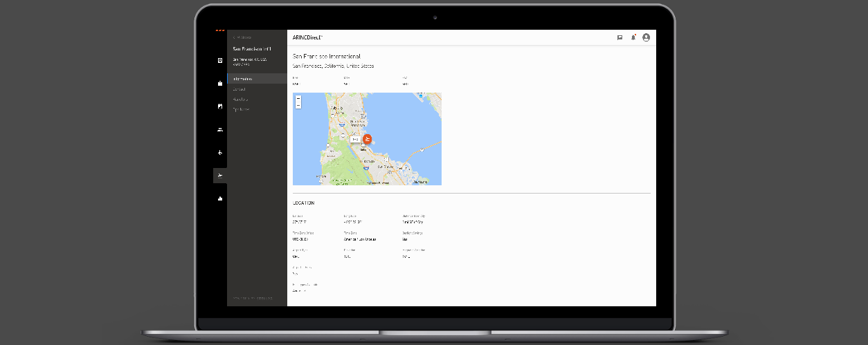Select the Information menu item
The height and width of the screenshot is (345, 868).
coord(243,79)
